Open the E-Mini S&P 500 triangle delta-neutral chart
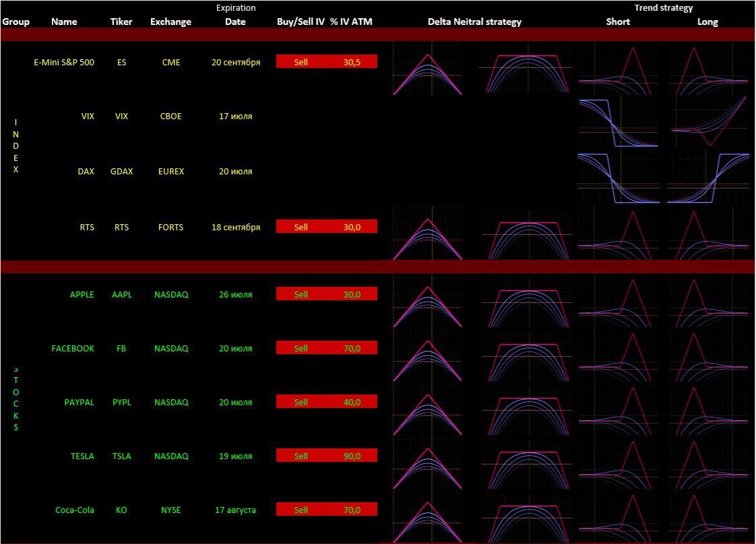The height and width of the screenshot is (544, 756). point(428,69)
